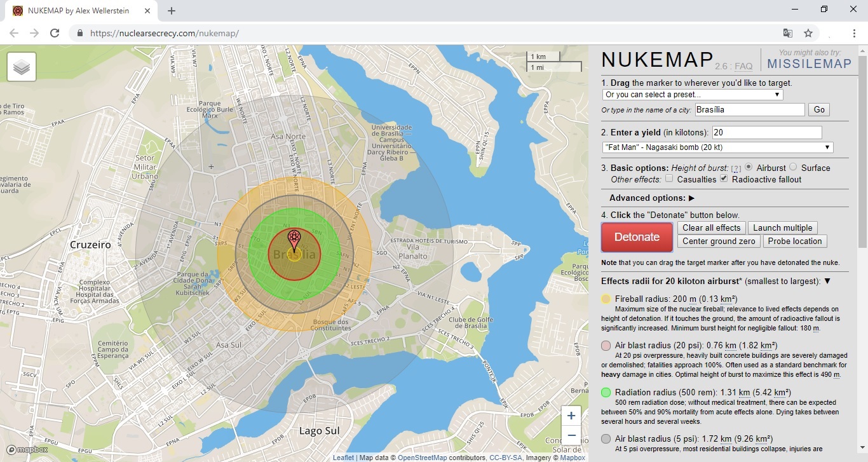
Task: Zoom in on the map
Action: click(571, 416)
